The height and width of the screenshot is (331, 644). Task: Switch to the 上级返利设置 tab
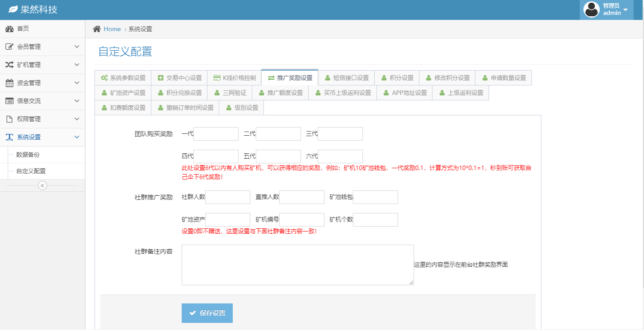[x=461, y=93]
